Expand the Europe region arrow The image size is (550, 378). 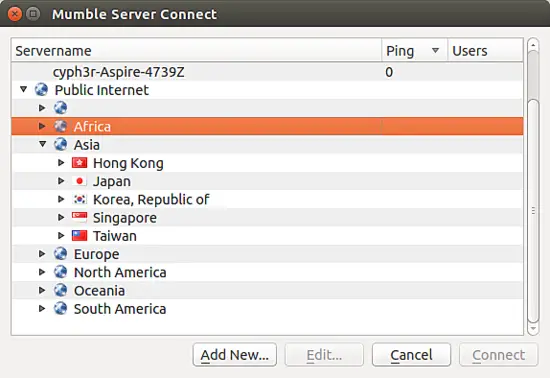coord(42,254)
